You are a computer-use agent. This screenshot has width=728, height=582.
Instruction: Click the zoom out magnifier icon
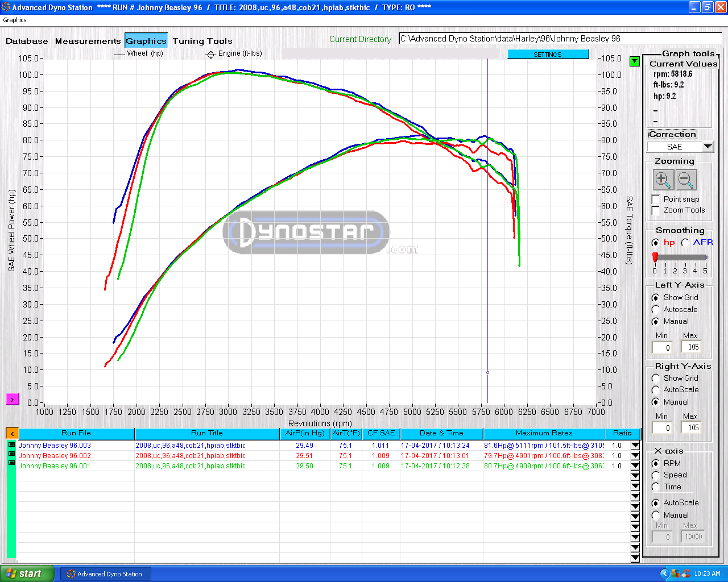point(686,180)
